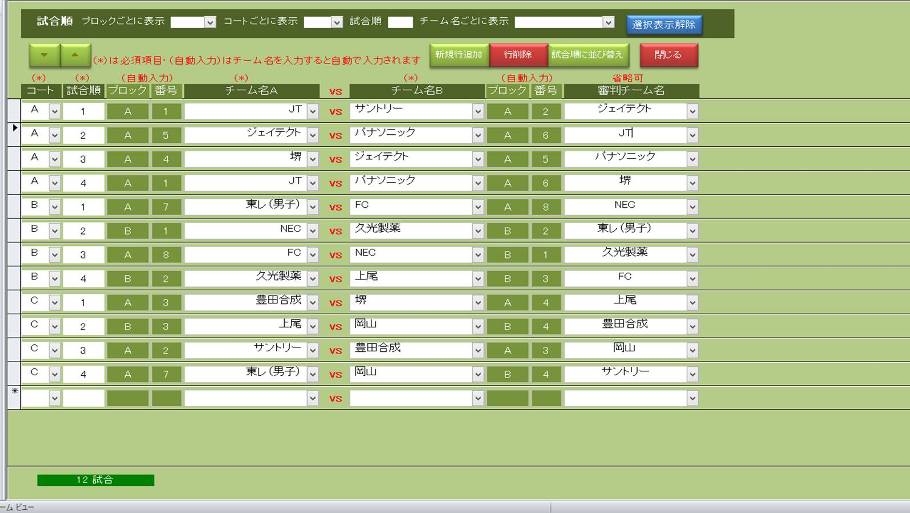Open referee dropdown showing NEC
This screenshot has height=513, width=910.
(x=692, y=207)
